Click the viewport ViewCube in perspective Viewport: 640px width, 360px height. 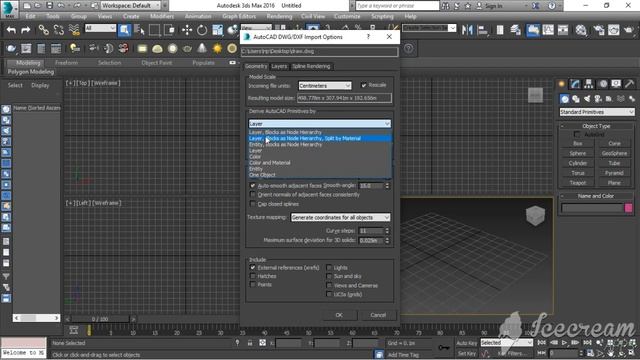click(535, 215)
